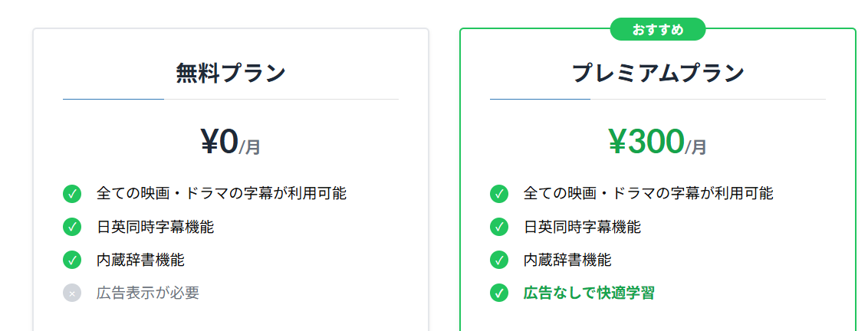The width and height of the screenshot is (868, 331).
Task: Click 日英同時字幕機能 text in the premium plan
Action: pos(582,227)
